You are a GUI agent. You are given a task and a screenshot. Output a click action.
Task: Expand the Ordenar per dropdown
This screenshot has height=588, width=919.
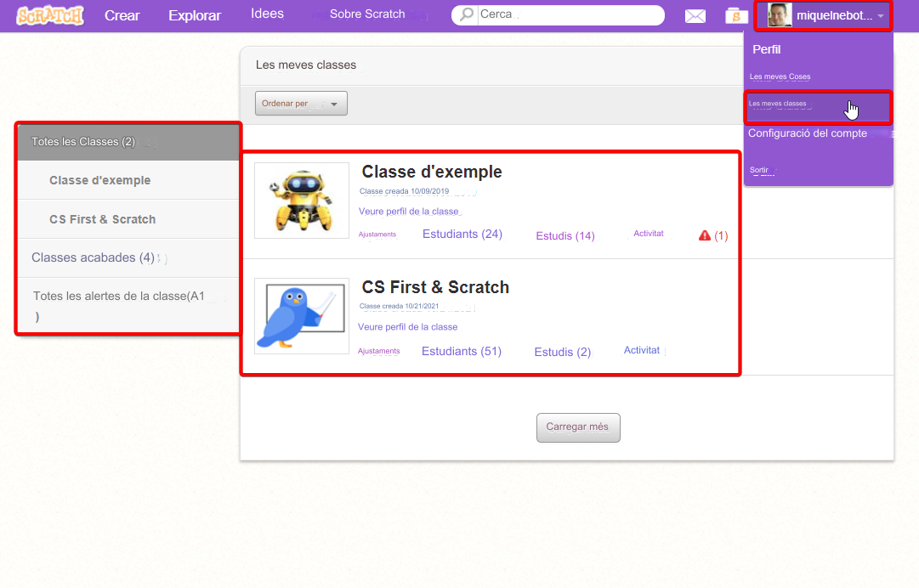click(301, 104)
